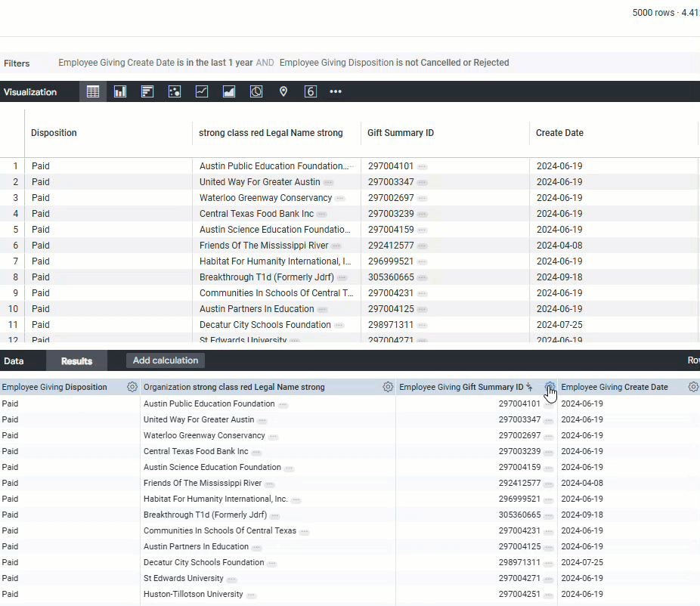This screenshot has height=606, width=700.
Task: Click Communities In Schools Of Central Texas result
Action: click(x=220, y=530)
